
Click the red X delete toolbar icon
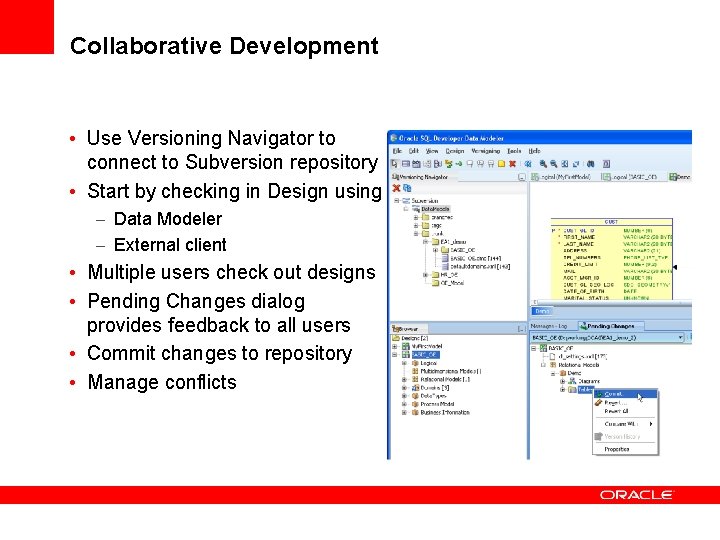[x=512, y=163]
